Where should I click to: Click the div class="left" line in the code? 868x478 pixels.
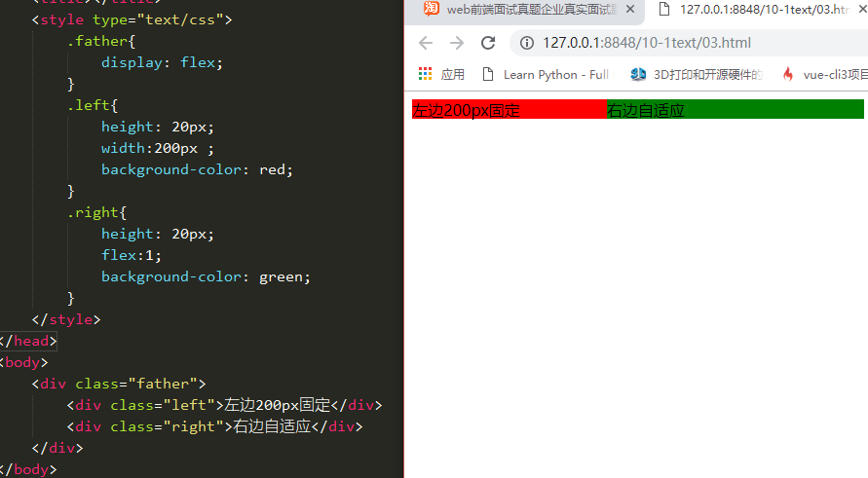224,405
